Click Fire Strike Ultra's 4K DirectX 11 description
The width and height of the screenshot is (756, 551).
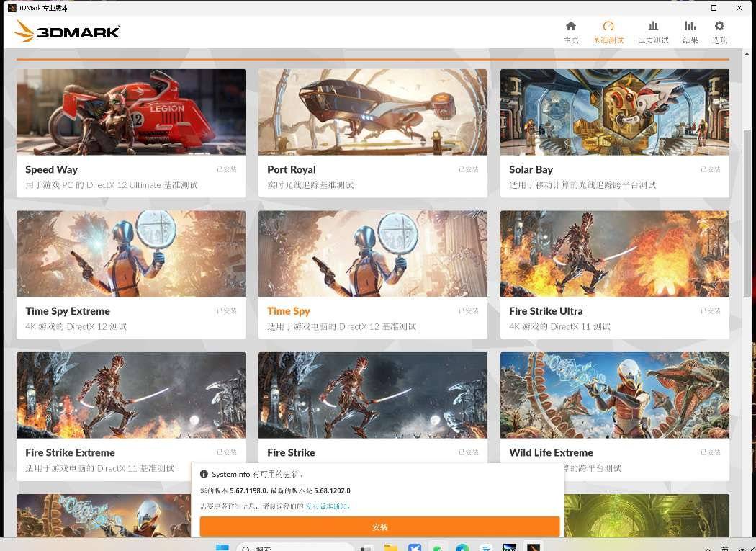pos(559,327)
